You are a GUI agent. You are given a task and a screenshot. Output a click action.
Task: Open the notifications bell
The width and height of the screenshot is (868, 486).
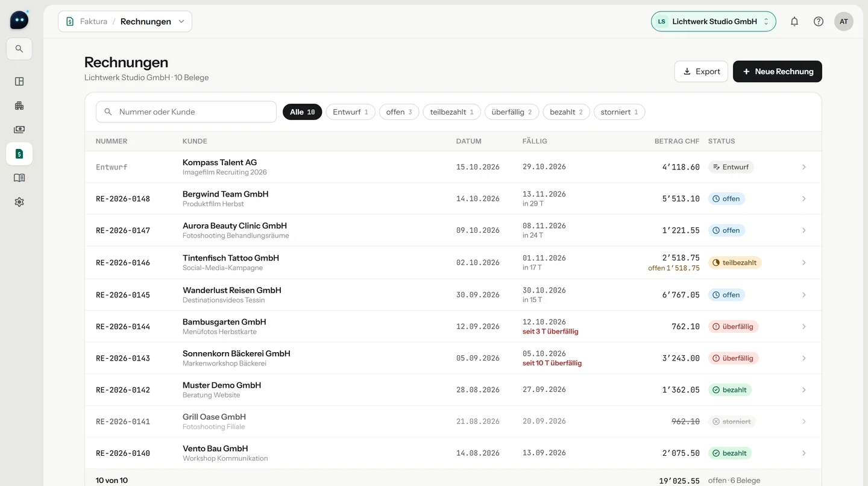click(794, 22)
